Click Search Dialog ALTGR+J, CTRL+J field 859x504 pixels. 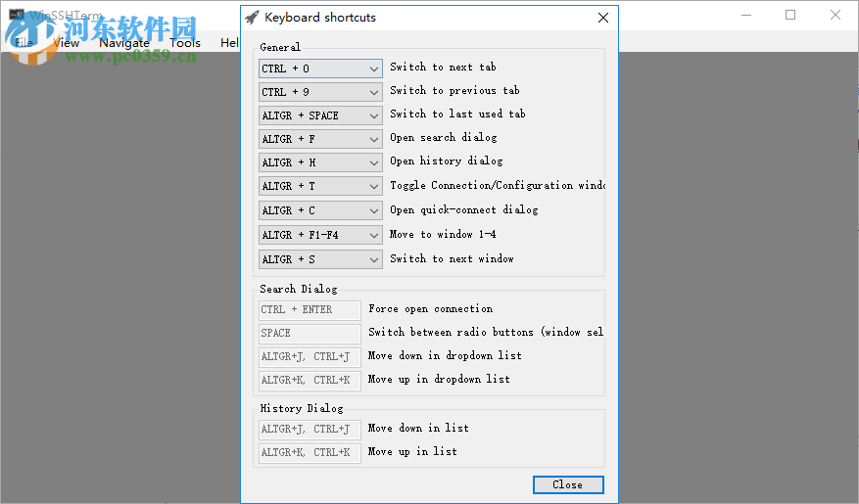point(310,357)
